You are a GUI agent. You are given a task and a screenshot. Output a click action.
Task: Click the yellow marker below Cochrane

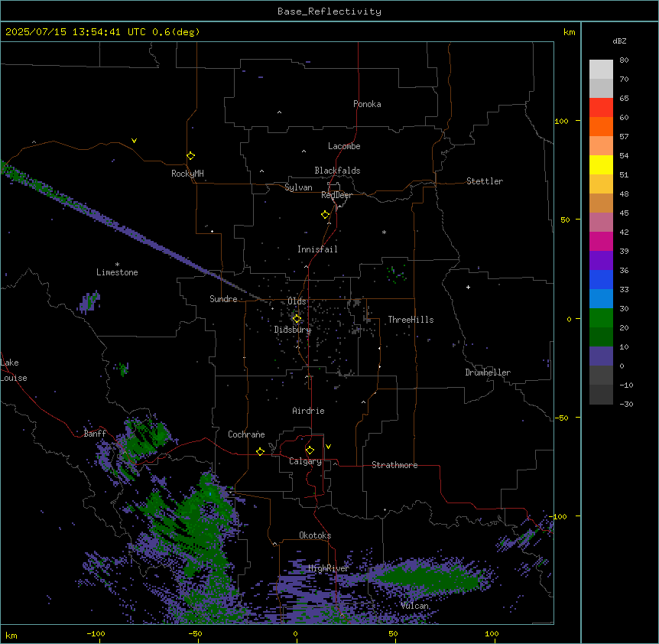(x=260, y=452)
